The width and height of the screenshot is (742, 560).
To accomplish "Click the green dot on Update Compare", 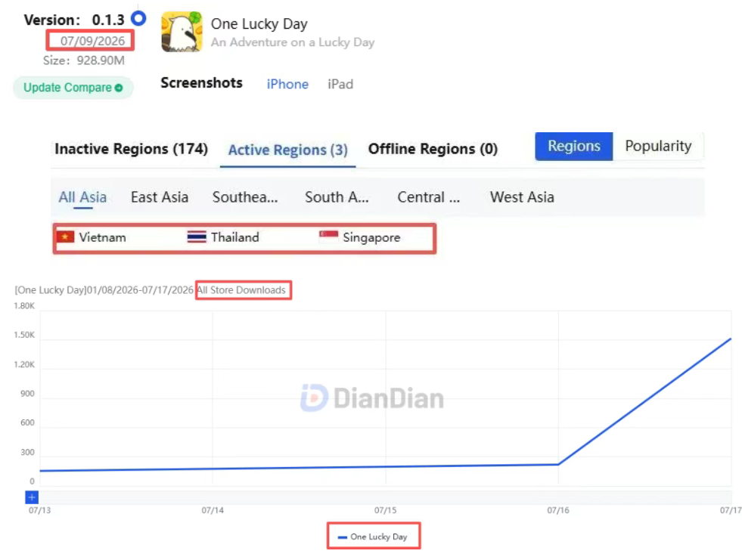I will (119, 88).
